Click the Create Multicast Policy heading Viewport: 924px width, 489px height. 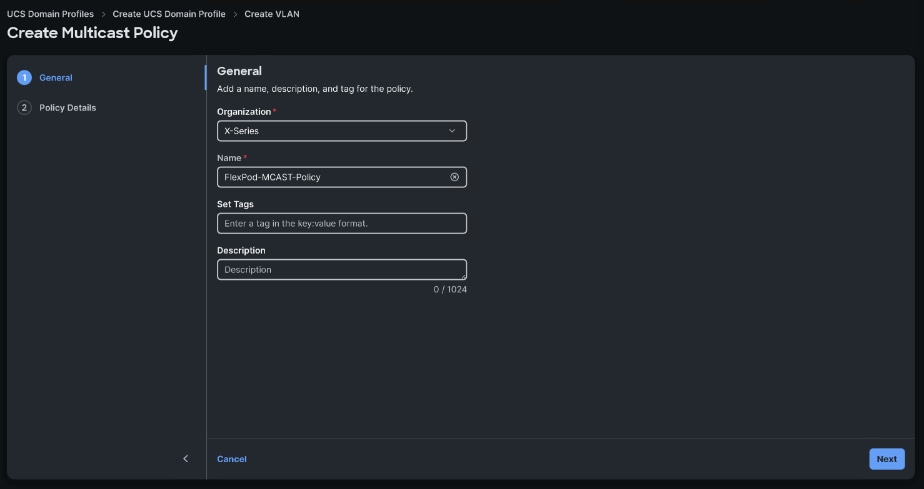93,33
